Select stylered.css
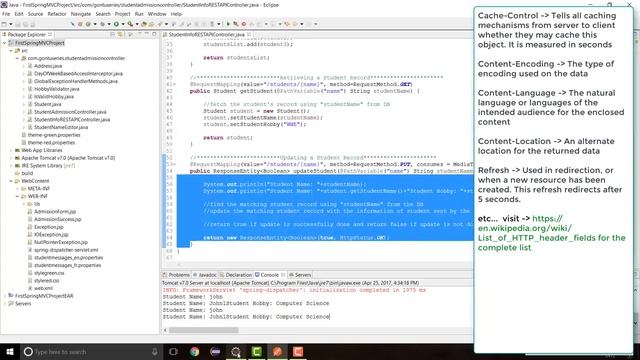Screen dimensions: 640x360 47,281
